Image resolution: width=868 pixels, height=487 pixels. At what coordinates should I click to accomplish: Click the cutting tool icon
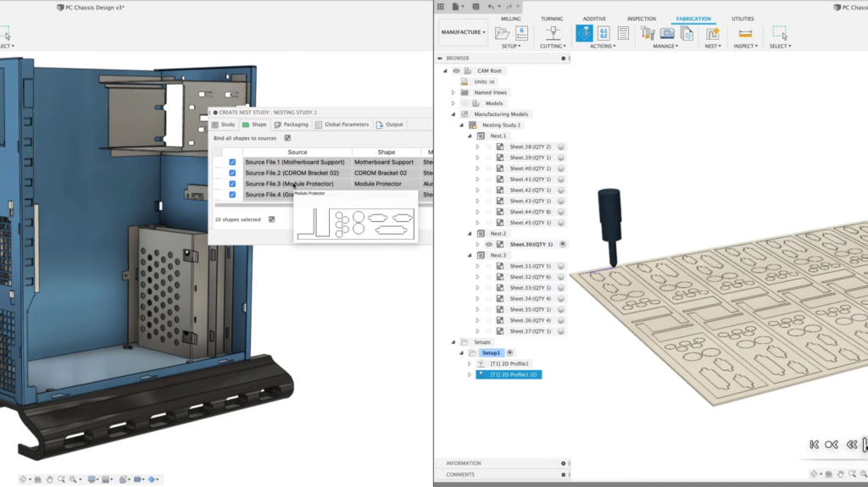[553, 33]
